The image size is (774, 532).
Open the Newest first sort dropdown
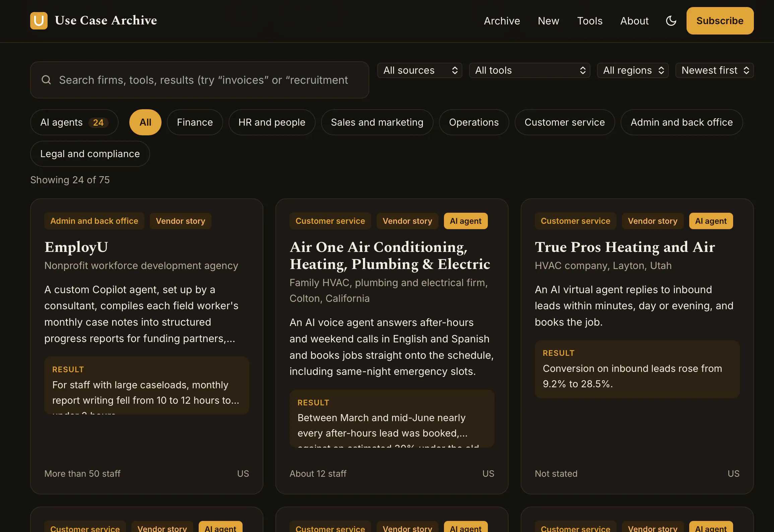pos(714,70)
